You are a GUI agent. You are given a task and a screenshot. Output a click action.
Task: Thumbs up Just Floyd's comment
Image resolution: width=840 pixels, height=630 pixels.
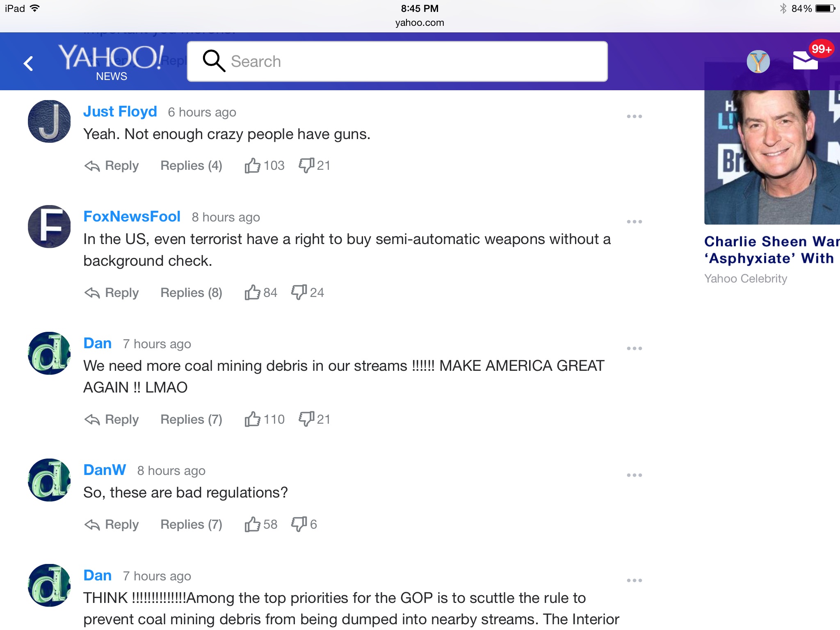click(x=253, y=166)
